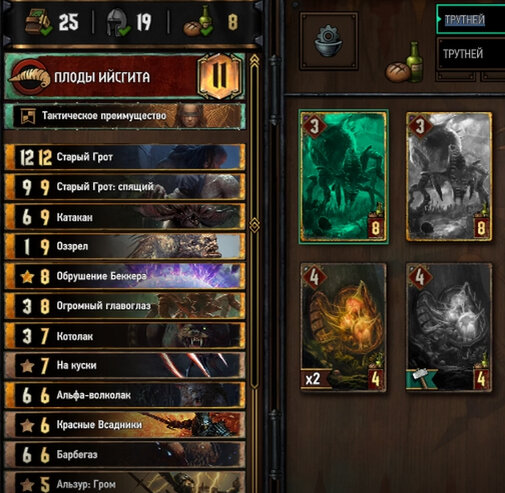This screenshot has width=505, height=493.
Task: Click the Катакан card in deck list
Action: [125, 217]
